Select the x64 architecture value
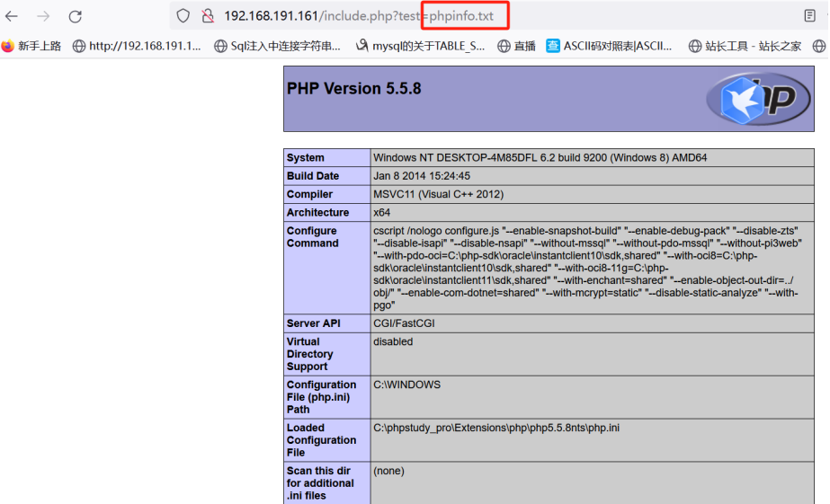The image size is (830, 504). point(381,212)
